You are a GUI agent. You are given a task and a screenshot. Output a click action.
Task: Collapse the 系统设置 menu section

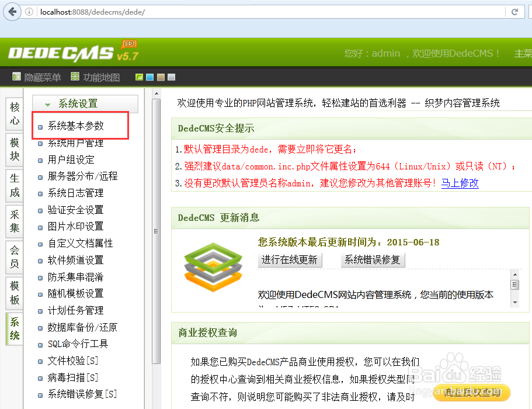[x=85, y=103]
